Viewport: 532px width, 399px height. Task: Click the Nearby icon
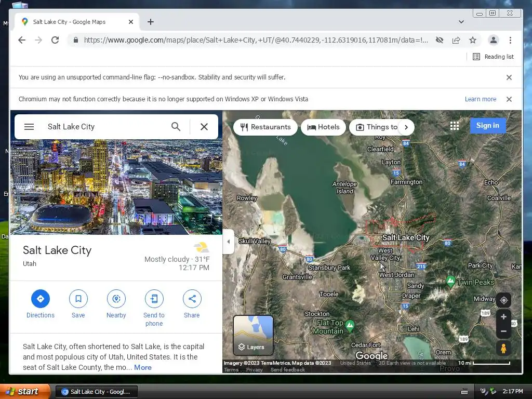[x=116, y=299]
